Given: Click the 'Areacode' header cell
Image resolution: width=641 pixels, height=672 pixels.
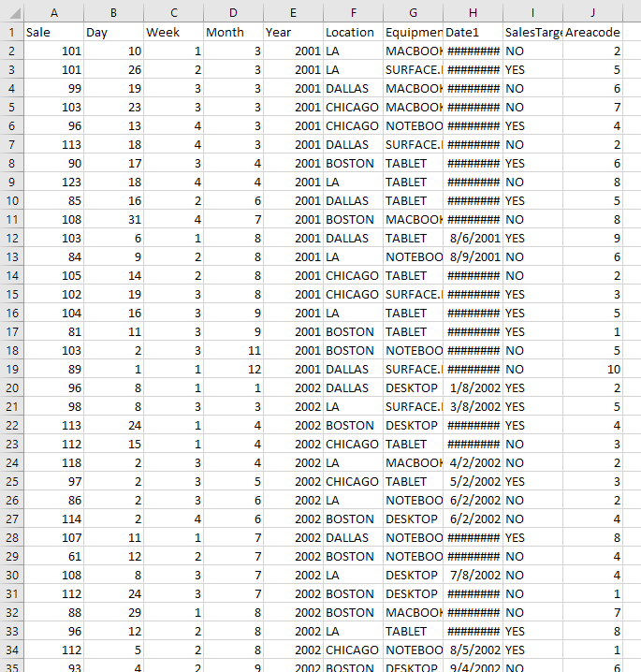Looking at the screenshot, I should 592,32.
